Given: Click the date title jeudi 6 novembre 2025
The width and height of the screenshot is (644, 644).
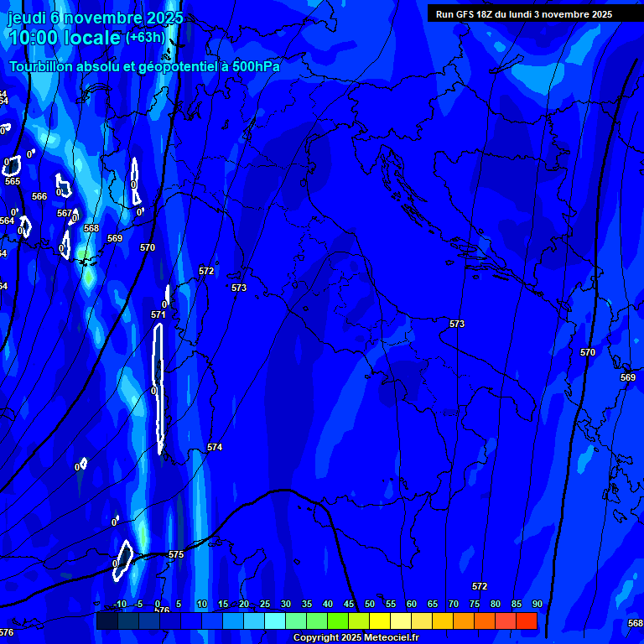Looking at the screenshot, I should coord(95,17).
